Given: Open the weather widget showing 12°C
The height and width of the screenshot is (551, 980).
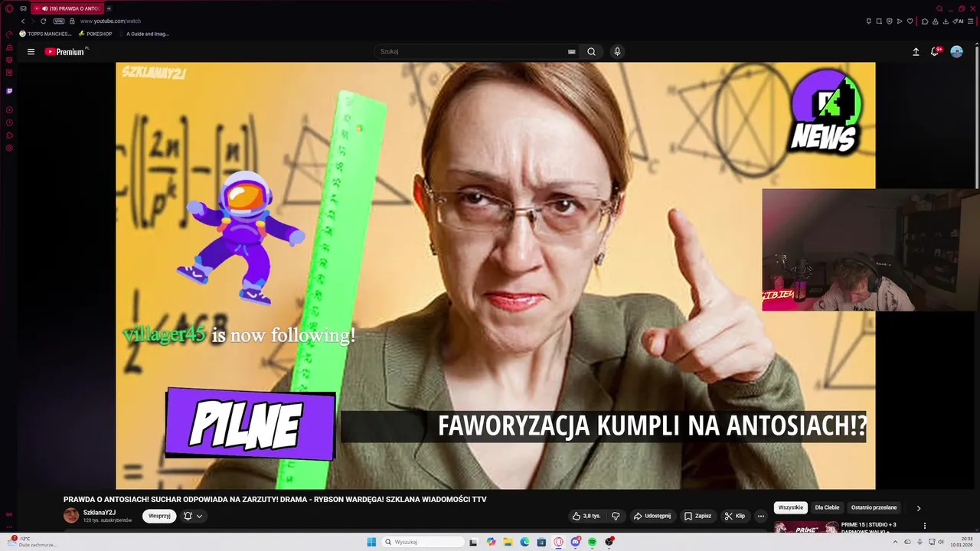Looking at the screenshot, I should (x=32, y=542).
